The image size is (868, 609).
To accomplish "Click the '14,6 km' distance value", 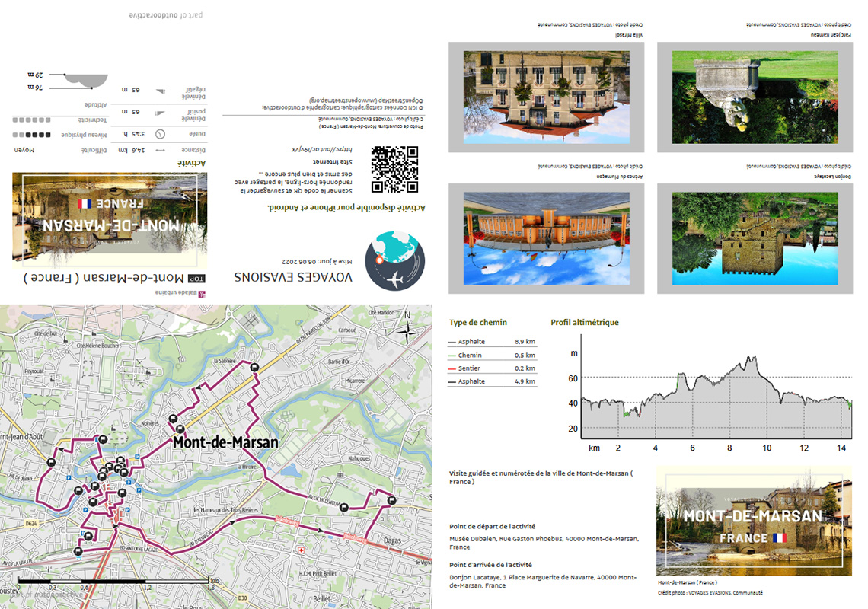I will 132,150.
